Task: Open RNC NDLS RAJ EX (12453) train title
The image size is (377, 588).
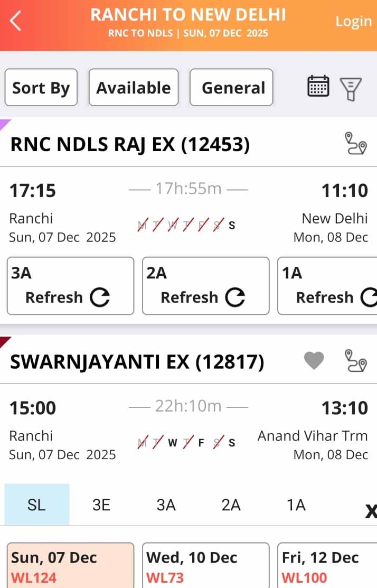Action: click(130, 144)
